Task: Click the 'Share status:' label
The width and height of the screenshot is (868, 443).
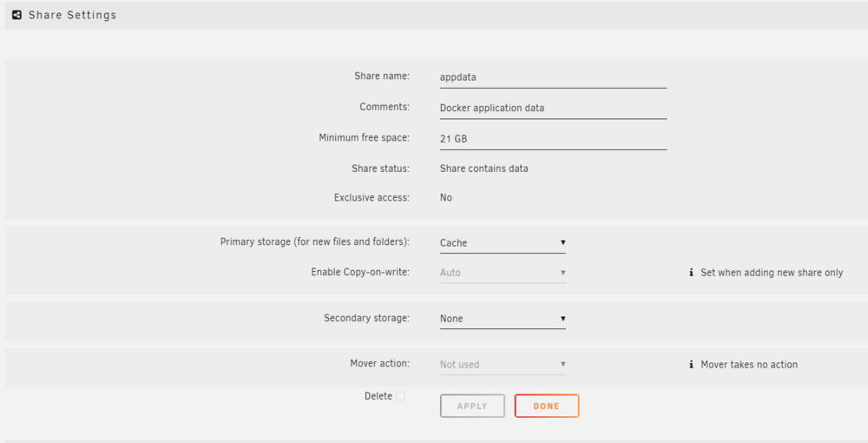Action: [381, 169]
